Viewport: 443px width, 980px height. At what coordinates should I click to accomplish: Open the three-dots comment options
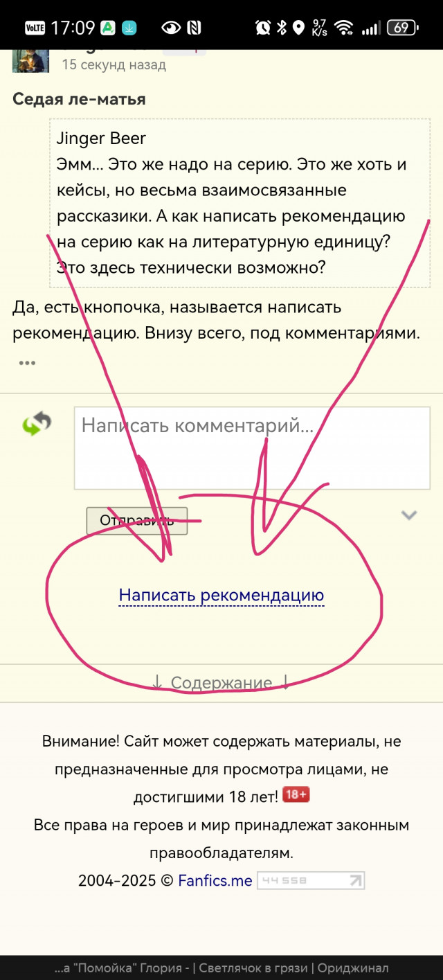point(27,363)
